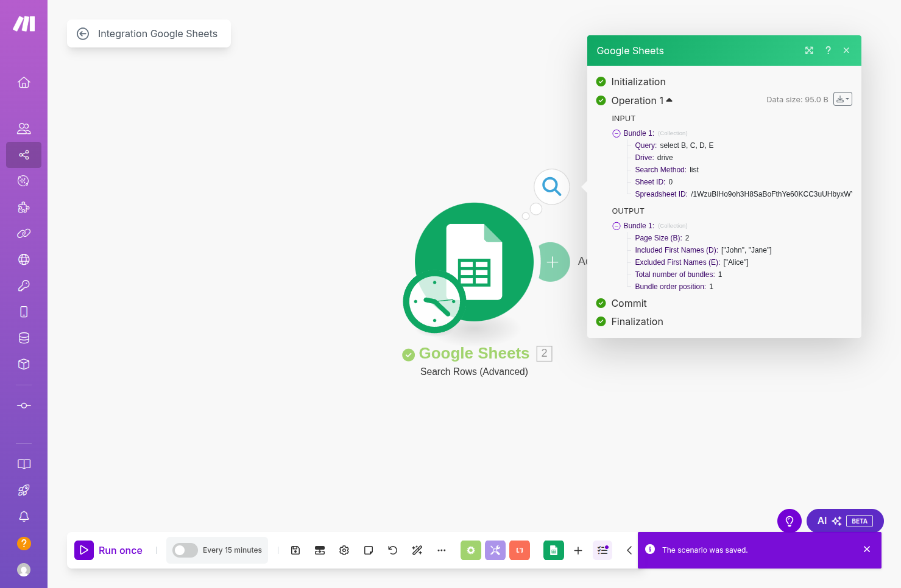Open the Resource hub book icon

pos(24,464)
